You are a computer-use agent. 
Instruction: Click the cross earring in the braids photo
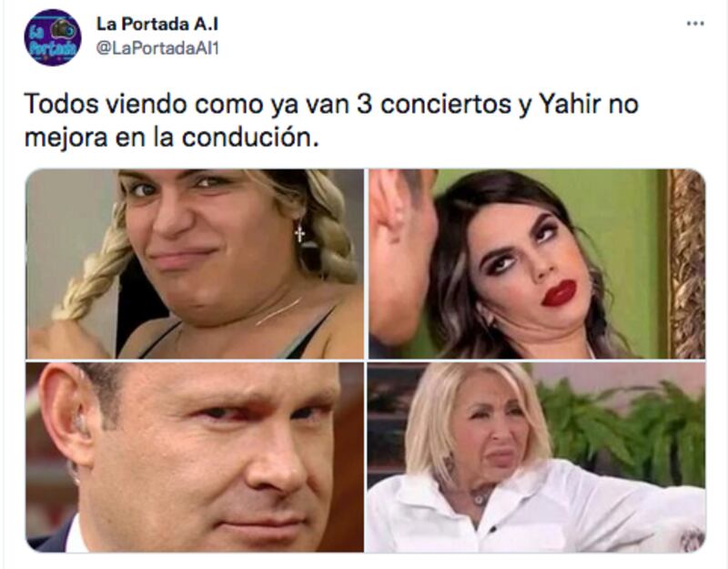point(300,232)
